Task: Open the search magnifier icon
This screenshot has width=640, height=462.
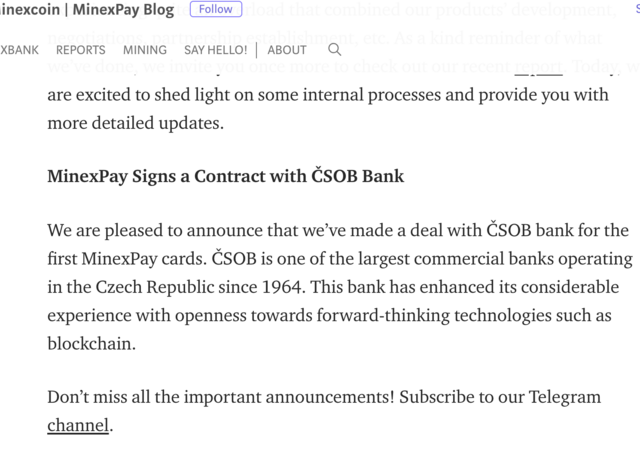Action: tap(334, 50)
